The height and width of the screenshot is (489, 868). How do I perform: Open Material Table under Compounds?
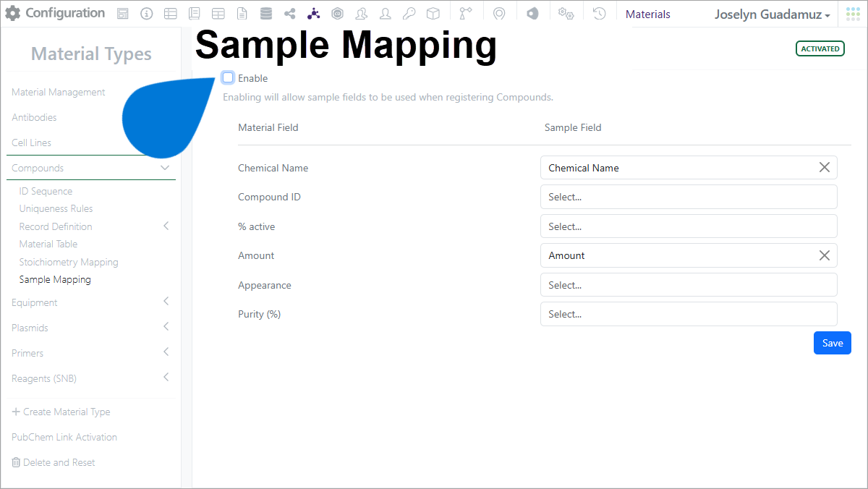click(x=48, y=244)
